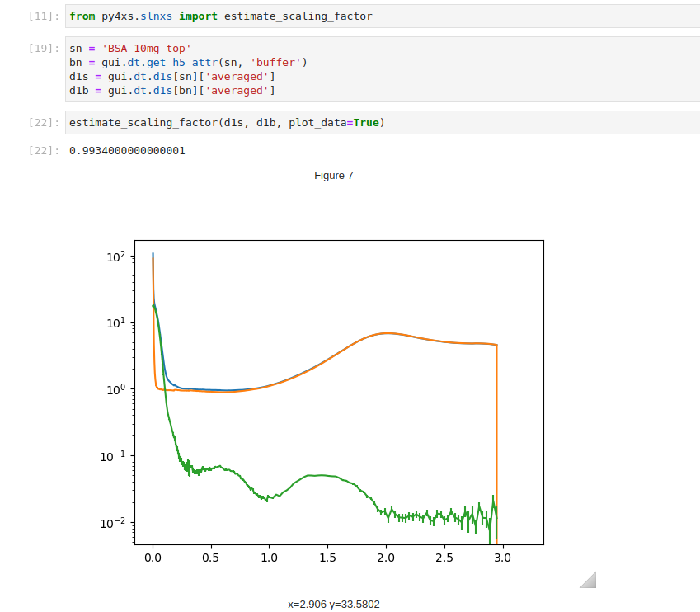Viewport: 700px width, 612px height.
Task: Click the [22]: output prompt
Action: (44, 151)
